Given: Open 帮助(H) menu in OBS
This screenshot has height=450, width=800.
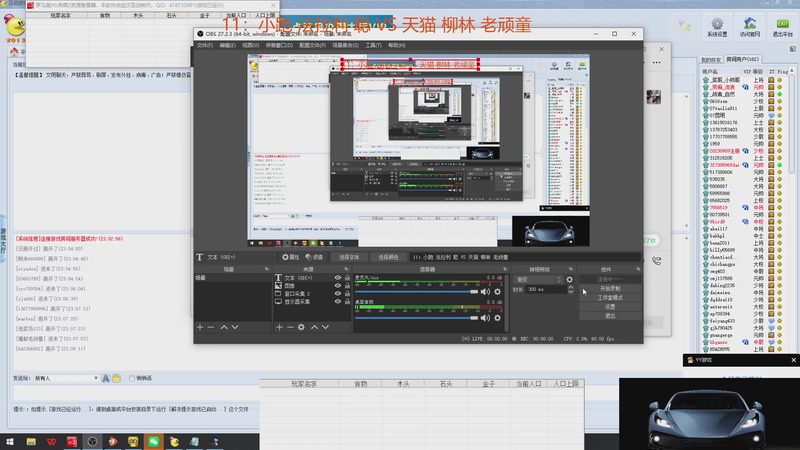Looking at the screenshot, I should pyautogui.click(x=396, y=45).
